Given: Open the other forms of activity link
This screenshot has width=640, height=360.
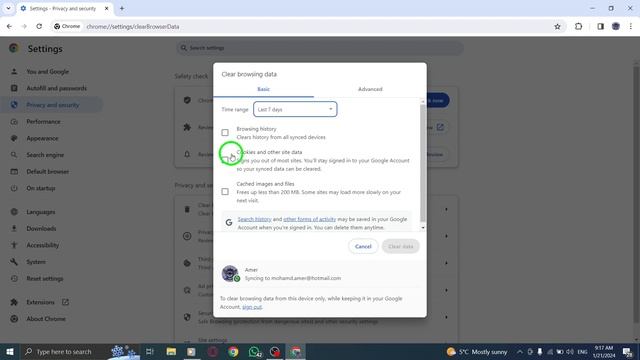Looking at the screenshot, I should (309, 219).
